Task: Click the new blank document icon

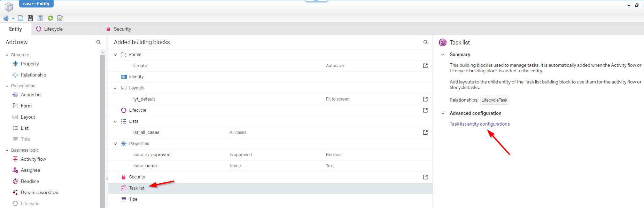Action: 21,18
